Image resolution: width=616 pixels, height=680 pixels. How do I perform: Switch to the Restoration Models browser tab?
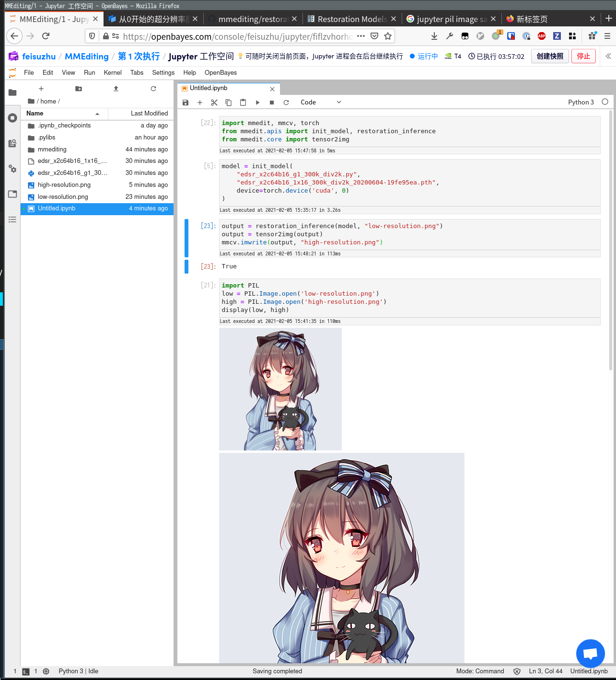351,19
